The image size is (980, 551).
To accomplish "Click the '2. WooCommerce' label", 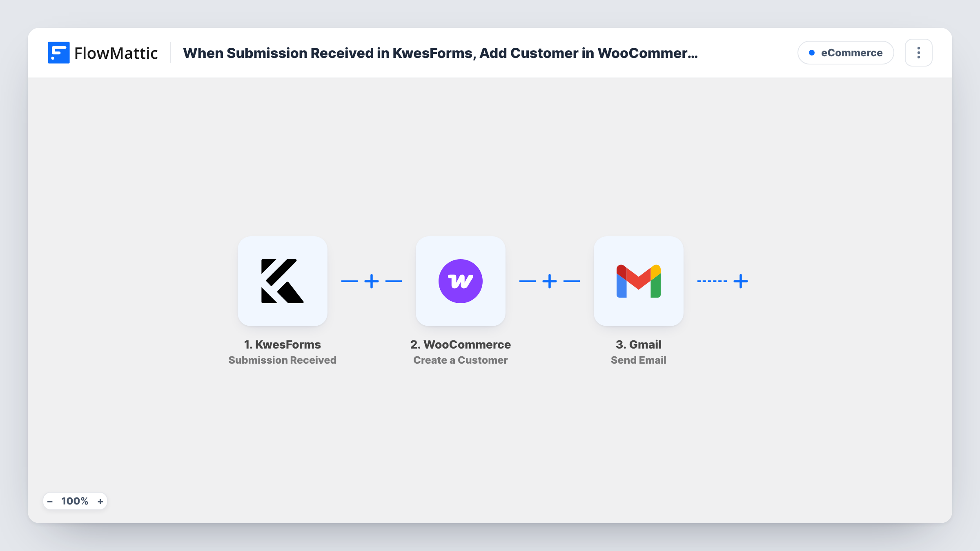I will click(x=461, y=344).
